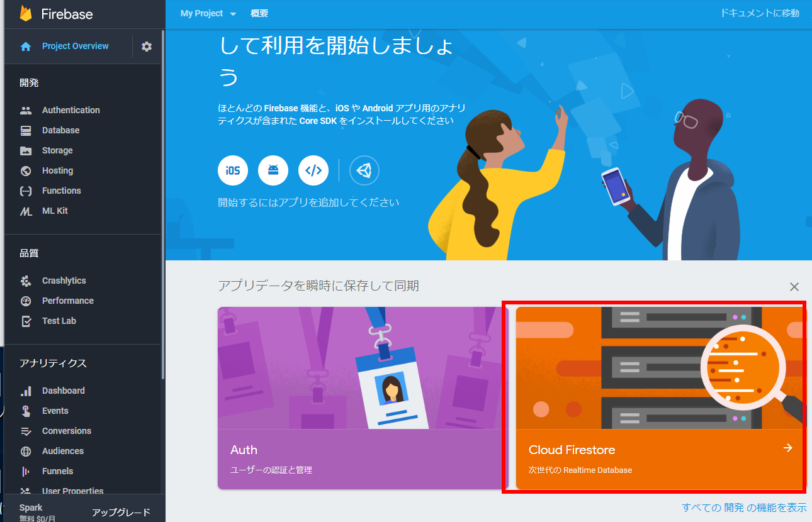This screenshot has width=812, height=522.
Task: Click the 品質 section heading
Action: coord(29,253)
